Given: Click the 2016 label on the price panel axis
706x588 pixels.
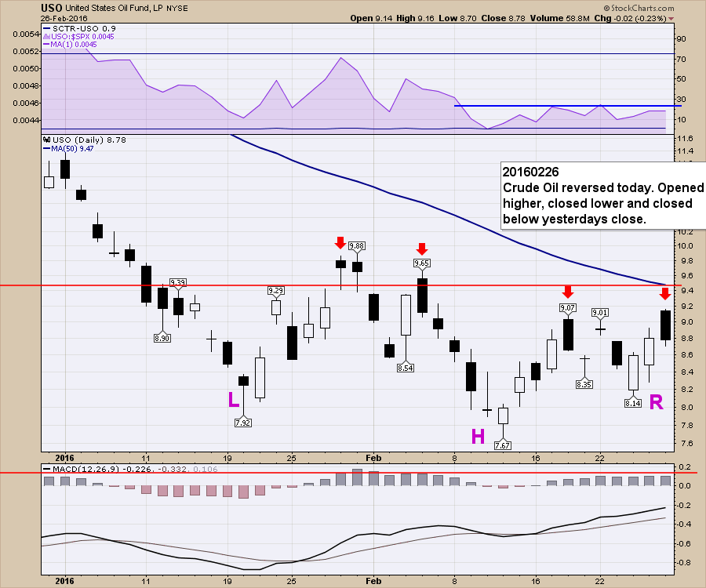Looking at the screenshot, I should pos(64,458).
